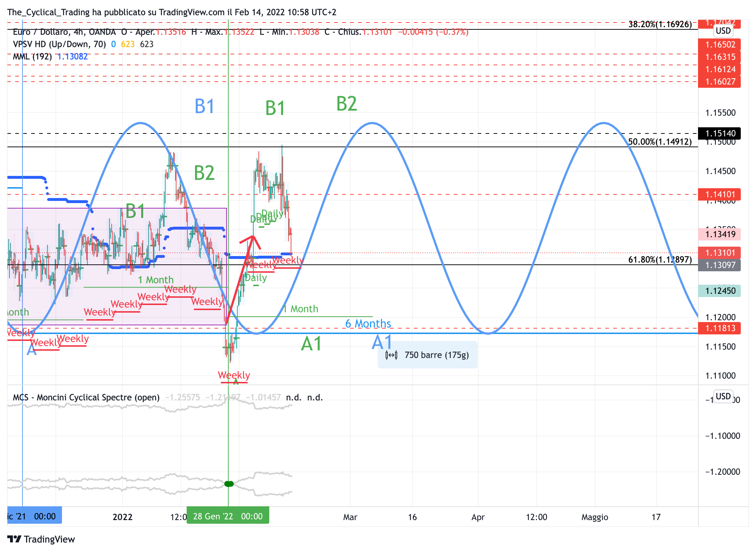Click the green 1 Month label inside purple box

pos(156,280)
